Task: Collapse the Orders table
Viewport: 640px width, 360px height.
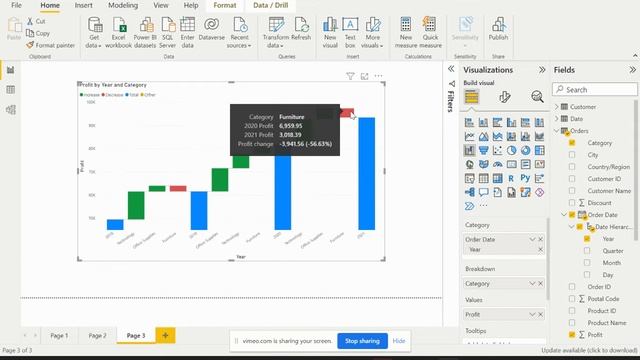Action: tap(557, 131)
